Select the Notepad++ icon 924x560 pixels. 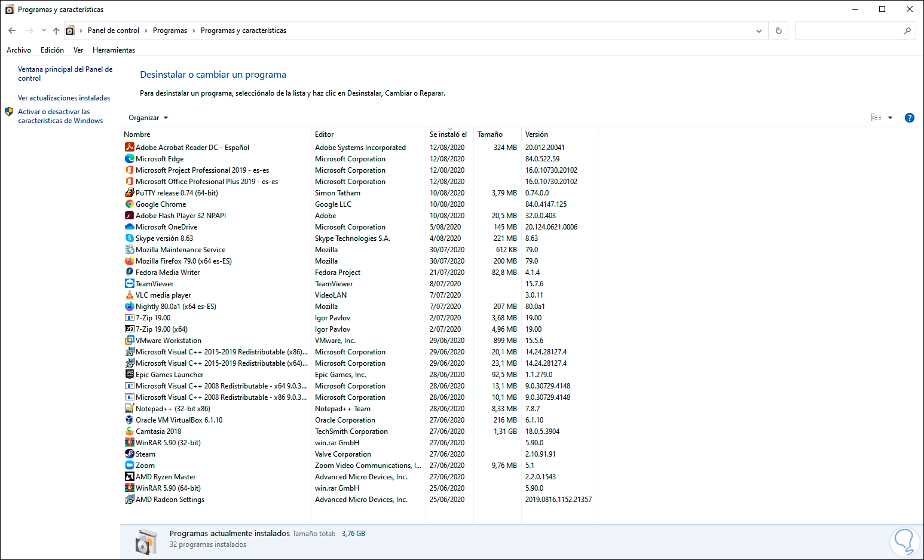[129, 408]
